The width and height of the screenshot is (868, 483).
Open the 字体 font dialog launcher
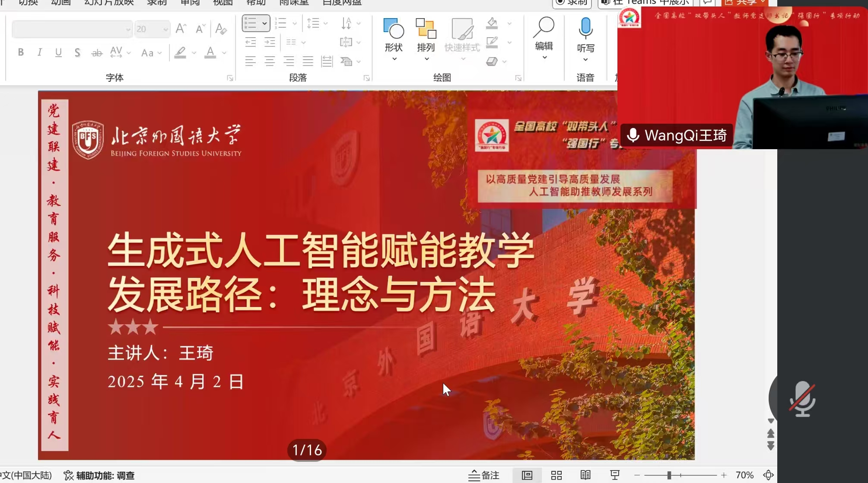coord(230,78)
